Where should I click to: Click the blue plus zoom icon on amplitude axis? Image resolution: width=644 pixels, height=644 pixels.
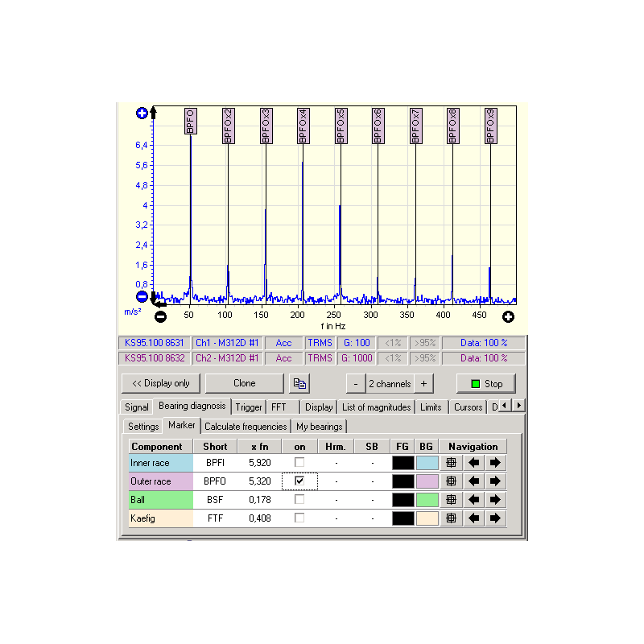142,113
